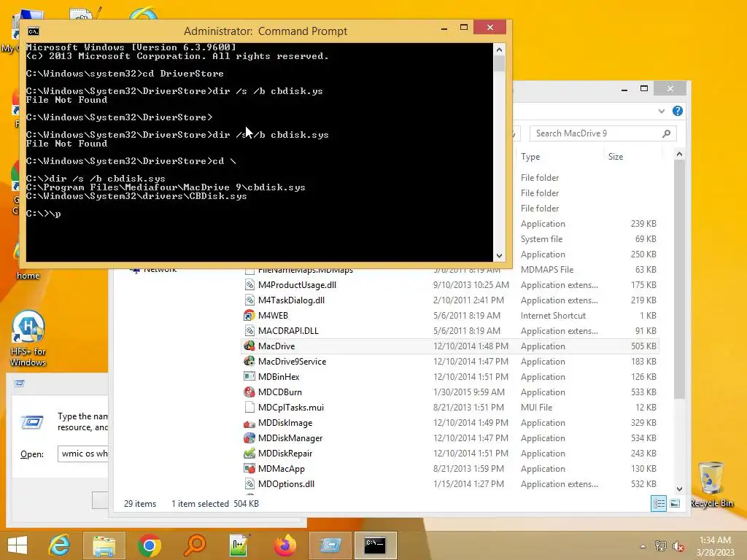Click the MDDiskManager icon
This screenshot has width=747, height=560.
tap(249, 438)
